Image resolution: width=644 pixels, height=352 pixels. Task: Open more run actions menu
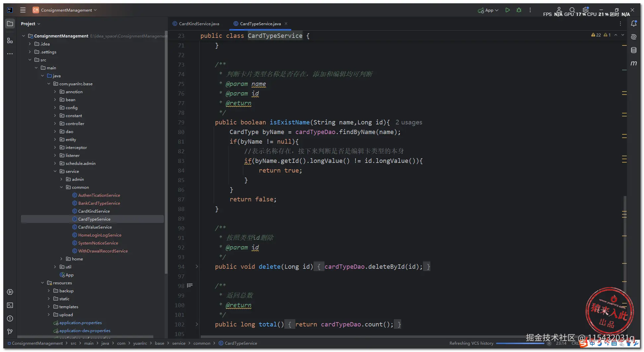coord(530,10)
